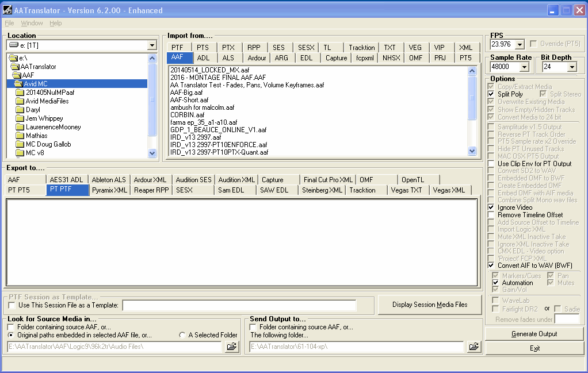Open the LaurenenceMooney folder
This screenshot has height=373, width=588.
click(53, 127)
